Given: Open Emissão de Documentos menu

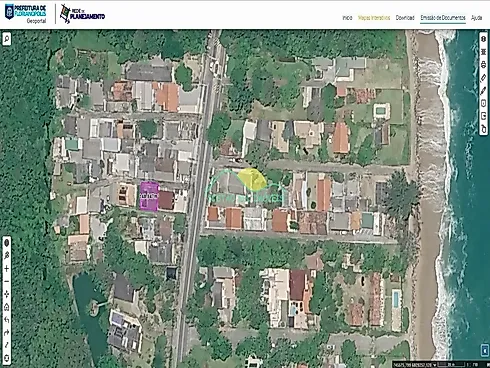Looking at the screenshot, I should (x=443, y=18).
